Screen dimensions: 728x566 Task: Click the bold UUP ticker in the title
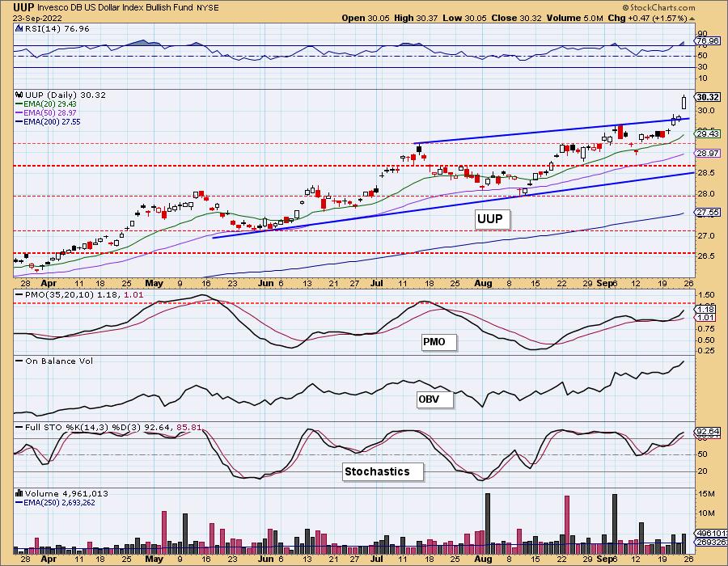(x=23, y=7)
